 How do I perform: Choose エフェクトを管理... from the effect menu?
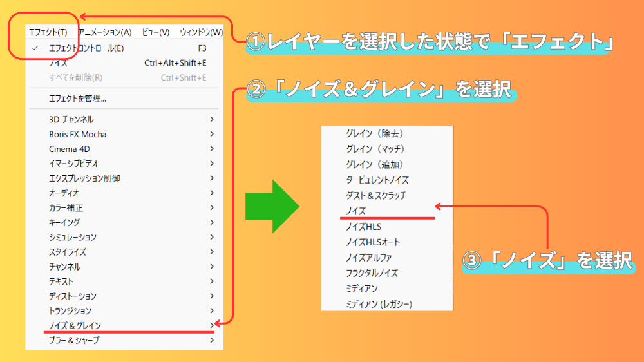point(77,99)
